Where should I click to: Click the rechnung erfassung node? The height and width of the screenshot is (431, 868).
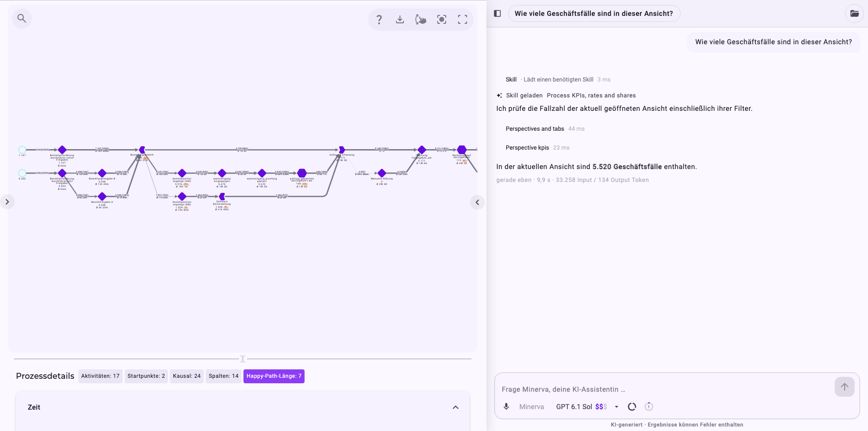point(342,150)
